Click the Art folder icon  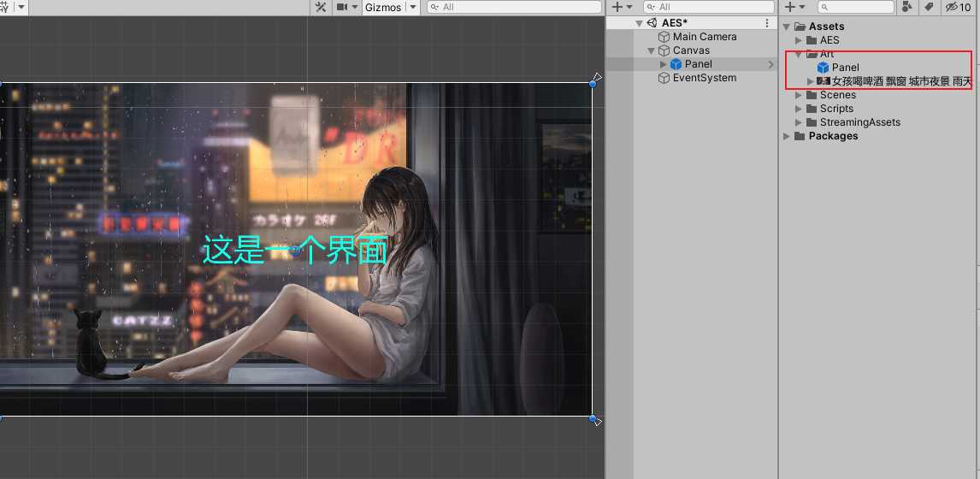812,54
